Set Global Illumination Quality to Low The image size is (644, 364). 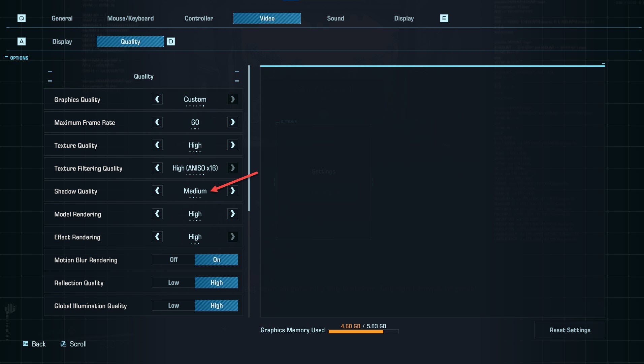point(173,305)
